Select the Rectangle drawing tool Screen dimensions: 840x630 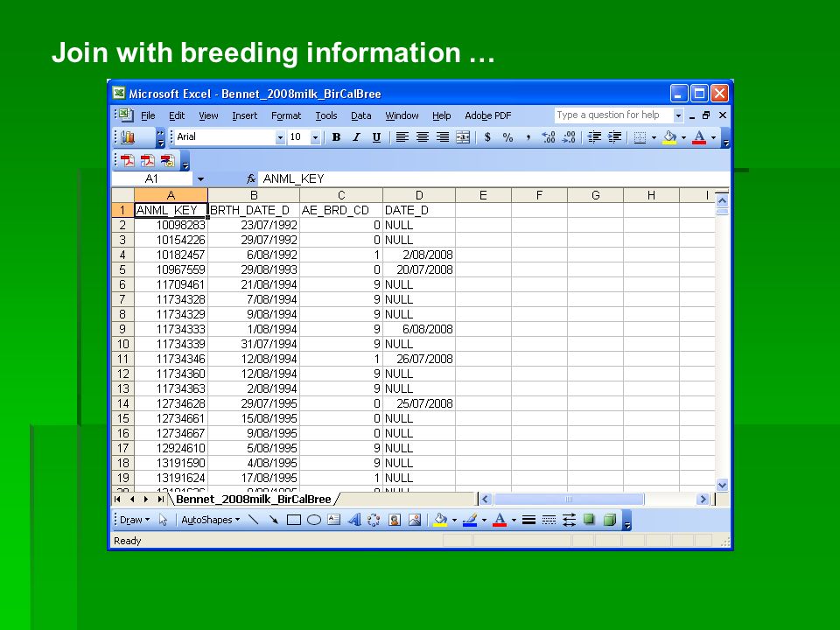[294, 520]
